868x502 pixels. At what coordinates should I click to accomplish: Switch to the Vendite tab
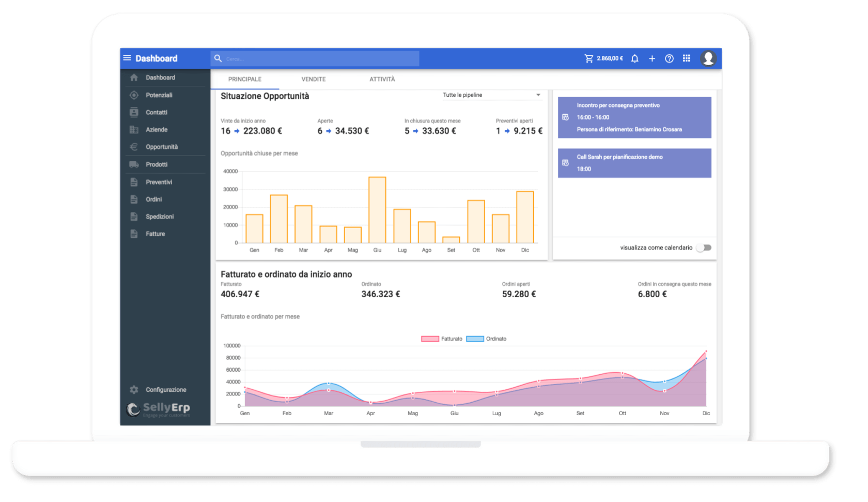pos(314,79)
